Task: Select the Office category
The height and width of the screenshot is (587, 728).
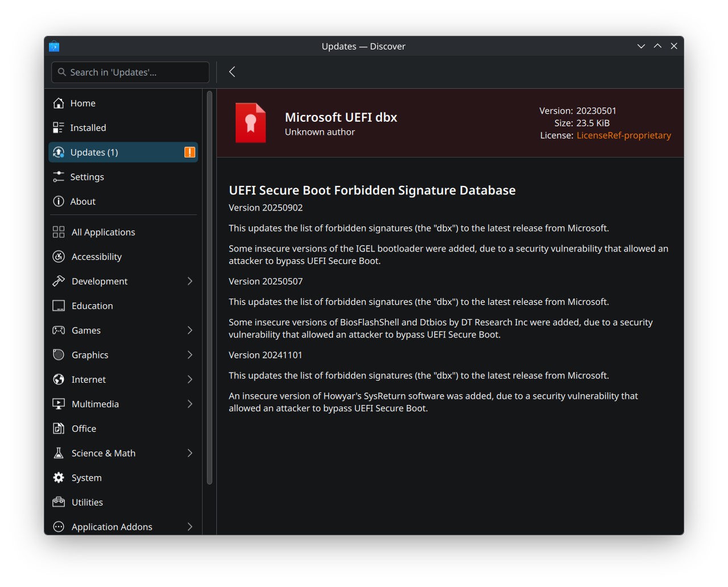Action: click(84, 429)
